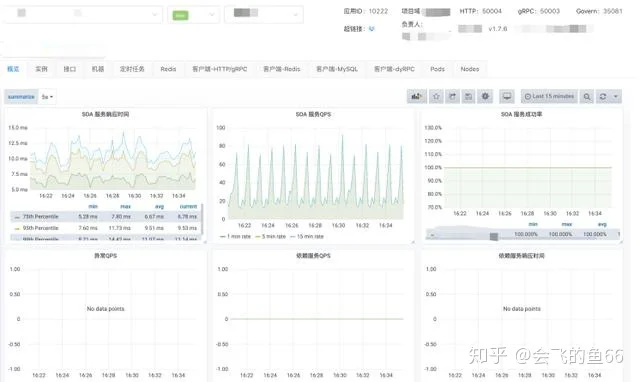Open dashboard settings gear icon
This screenshot has width=640, height=382.
coord(485,96)
